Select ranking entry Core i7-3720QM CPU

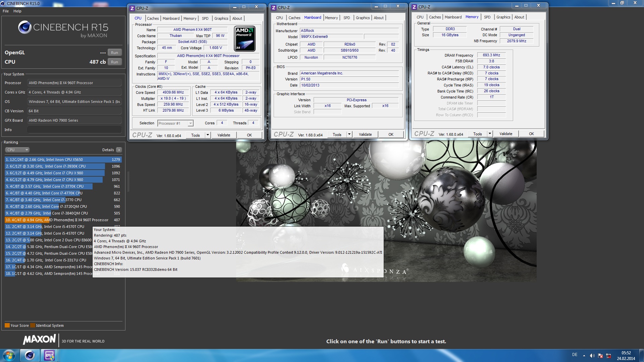click(x=63, y=206)
